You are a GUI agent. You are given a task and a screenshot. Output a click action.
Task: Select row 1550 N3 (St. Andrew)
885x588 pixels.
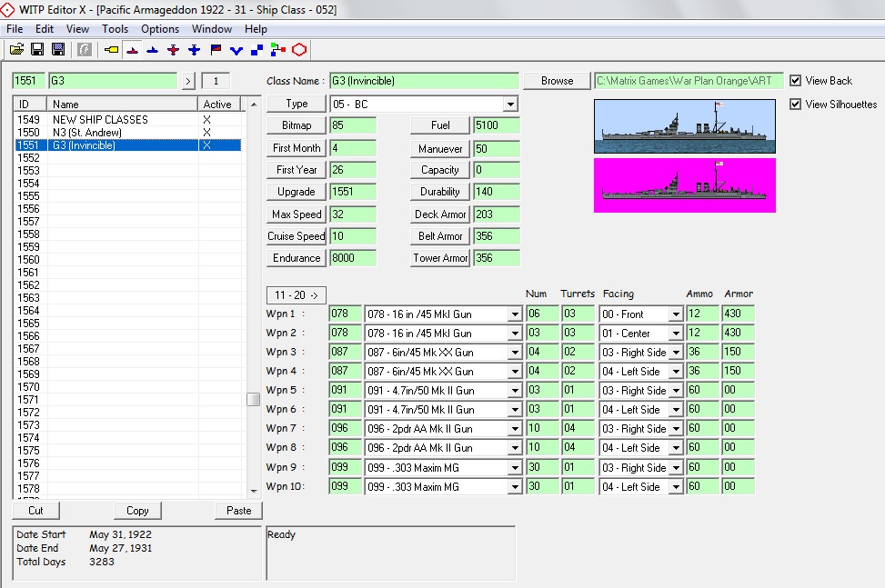coord(128,133)
